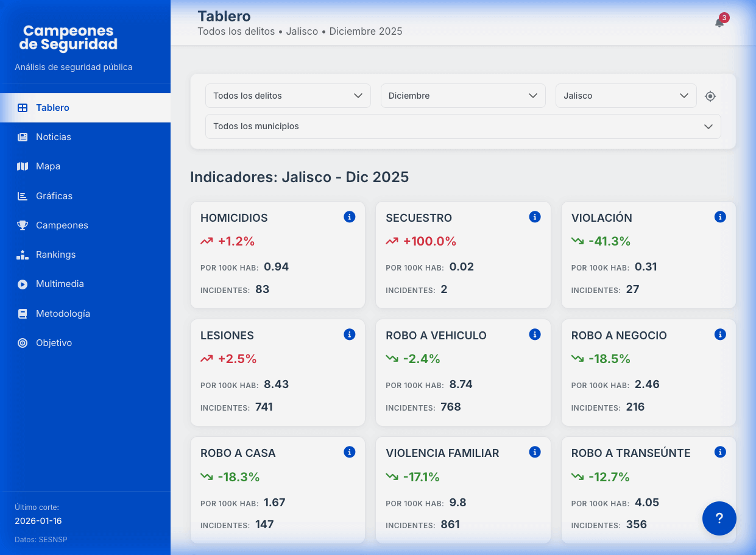Select Campeones from the sidebar

tap(62, 225)
